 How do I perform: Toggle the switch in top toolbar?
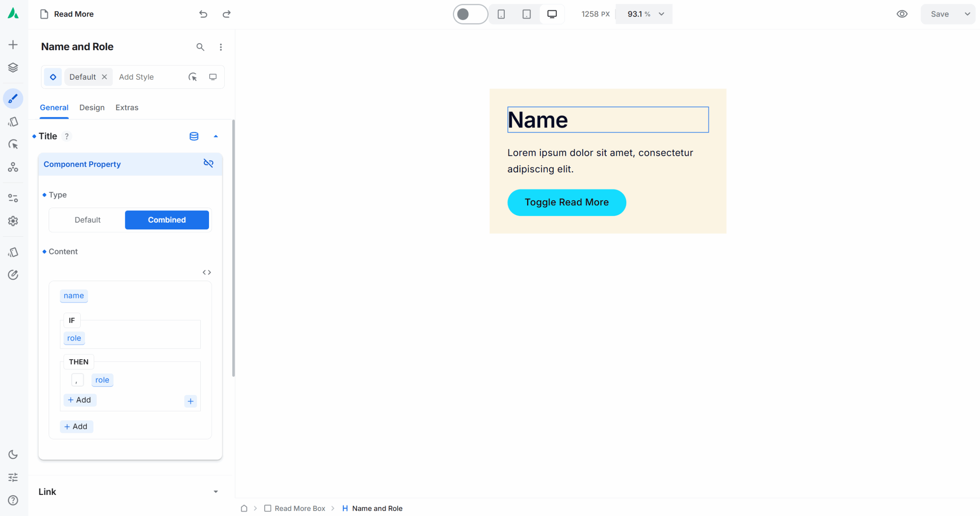[x=470, y=14]
